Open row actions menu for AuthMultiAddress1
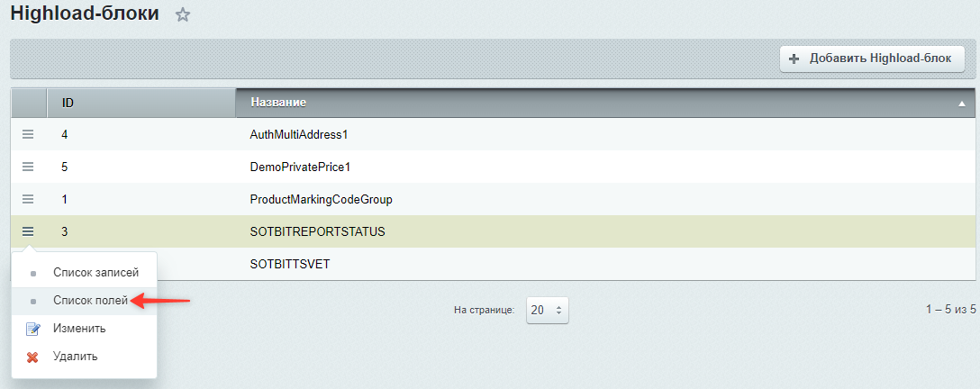Viewport: 980px width, 389px height. point(28,134)
